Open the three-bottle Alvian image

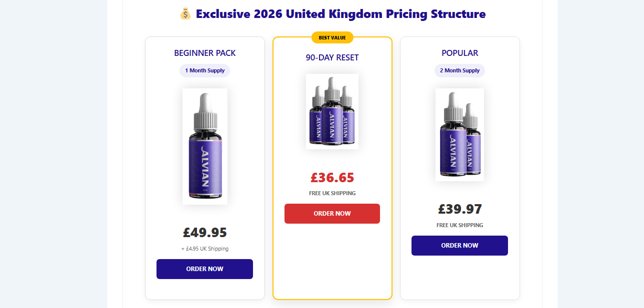[x=332, y=111]
